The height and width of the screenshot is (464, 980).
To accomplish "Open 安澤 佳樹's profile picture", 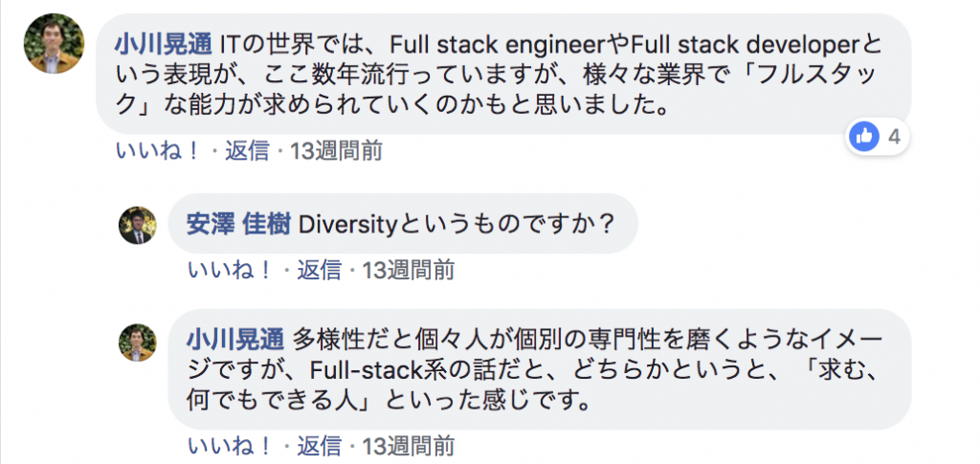I will coord(137,225).
